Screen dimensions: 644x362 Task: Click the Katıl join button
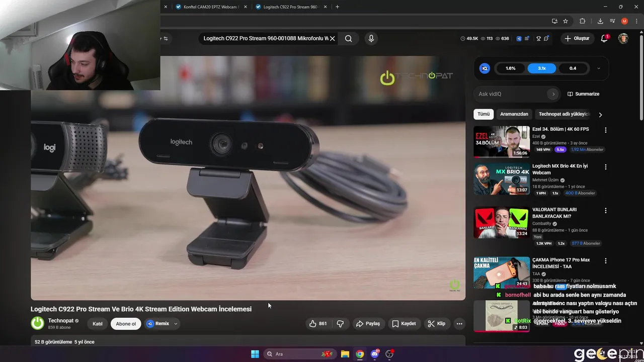pos(98,324)
